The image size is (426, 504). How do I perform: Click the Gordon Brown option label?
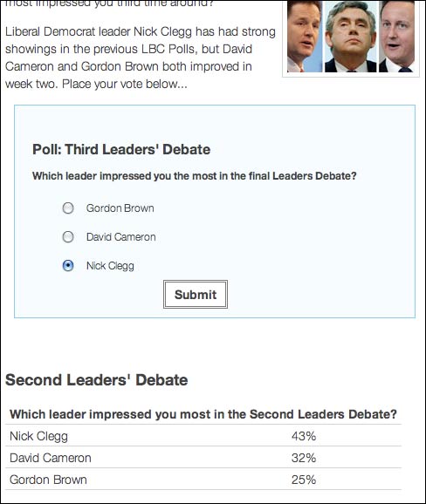(120, 208)
